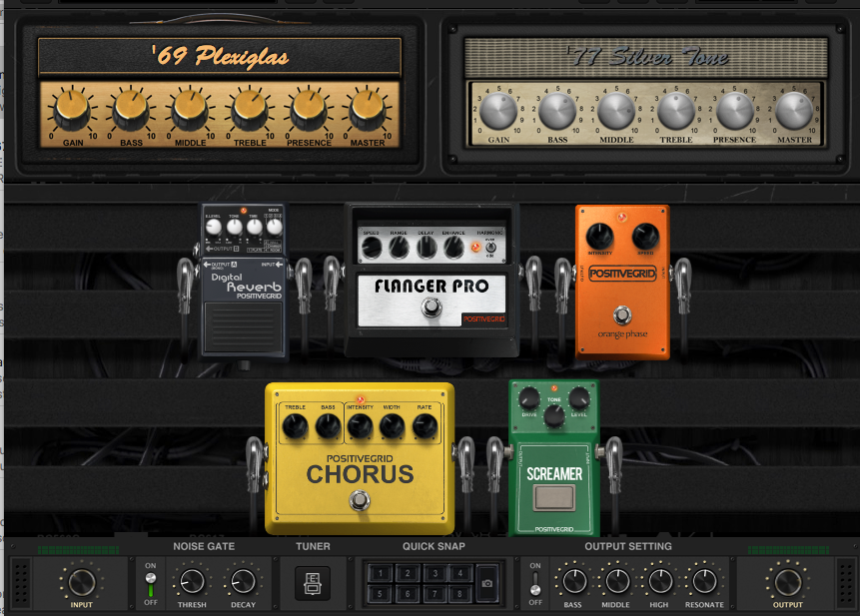Click the Chorus Bass knob
This screenshot has width=860, height=616.
coord(328,426)
